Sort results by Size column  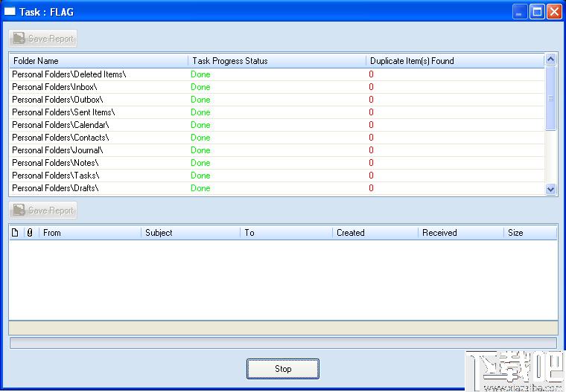pyautogui.click(x=530, y=233)
